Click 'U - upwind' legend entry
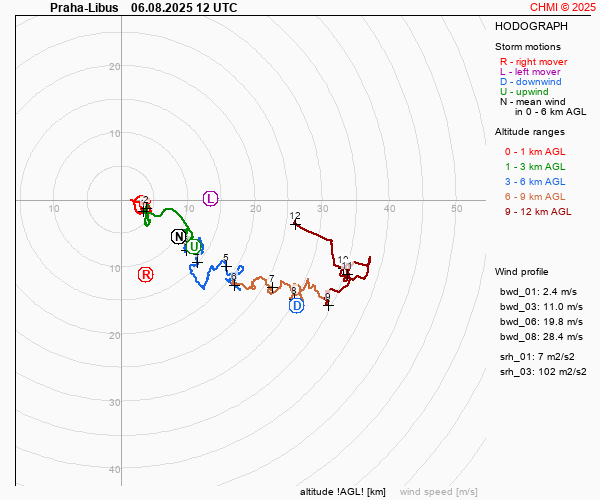Image resolution: width=600 pixels, height=500 pixels. (x=524, y=91)
